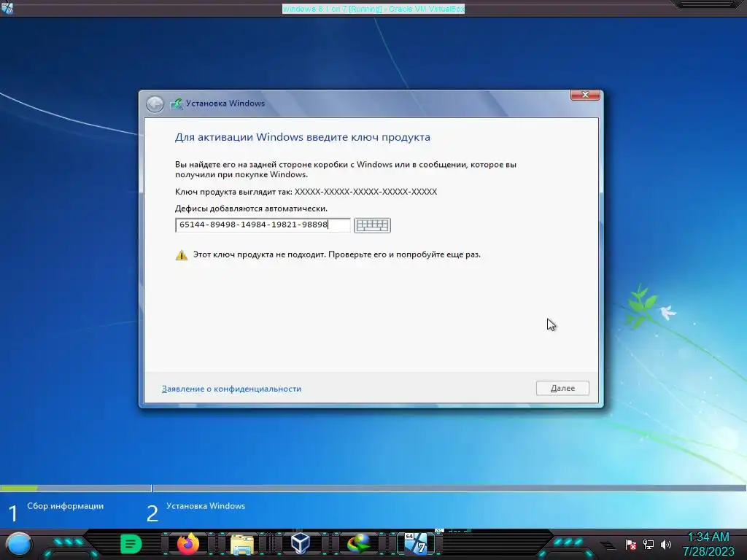
Task: Click step 1 Сбор информации label
Action: click(x=65, y=506)
